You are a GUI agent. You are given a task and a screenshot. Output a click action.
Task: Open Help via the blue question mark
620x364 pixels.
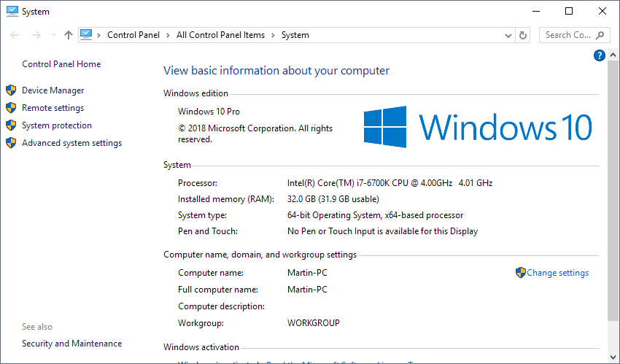pyautogui.click(x=600, y=55)
